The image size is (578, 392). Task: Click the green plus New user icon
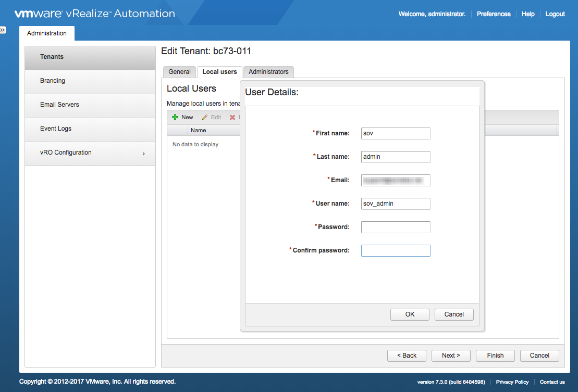(x=175, y=118)
